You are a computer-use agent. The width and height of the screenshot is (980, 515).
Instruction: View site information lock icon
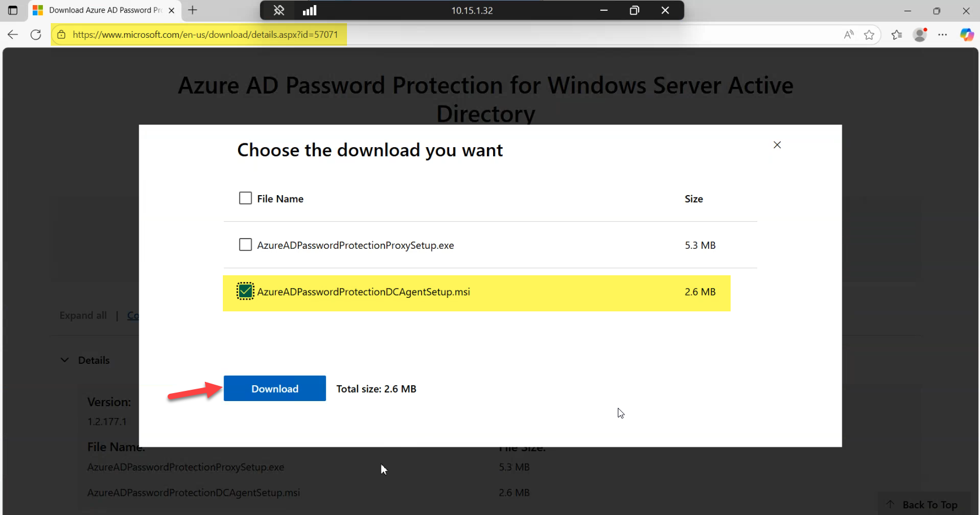61,35
